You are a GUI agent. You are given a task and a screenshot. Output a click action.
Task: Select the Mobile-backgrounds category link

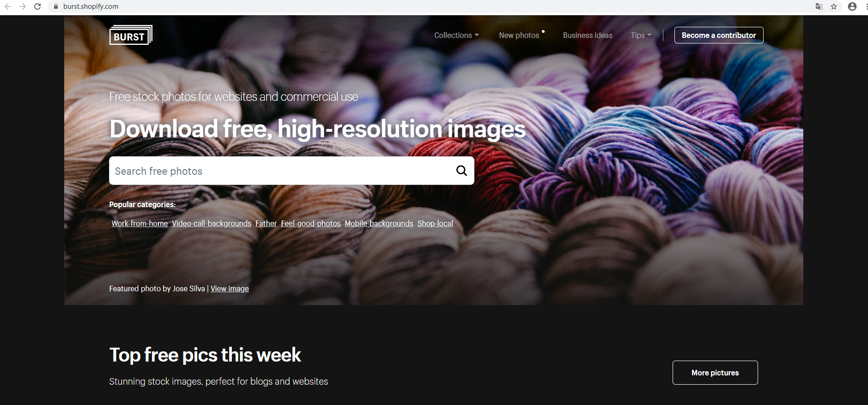click(x=379, y=223)
